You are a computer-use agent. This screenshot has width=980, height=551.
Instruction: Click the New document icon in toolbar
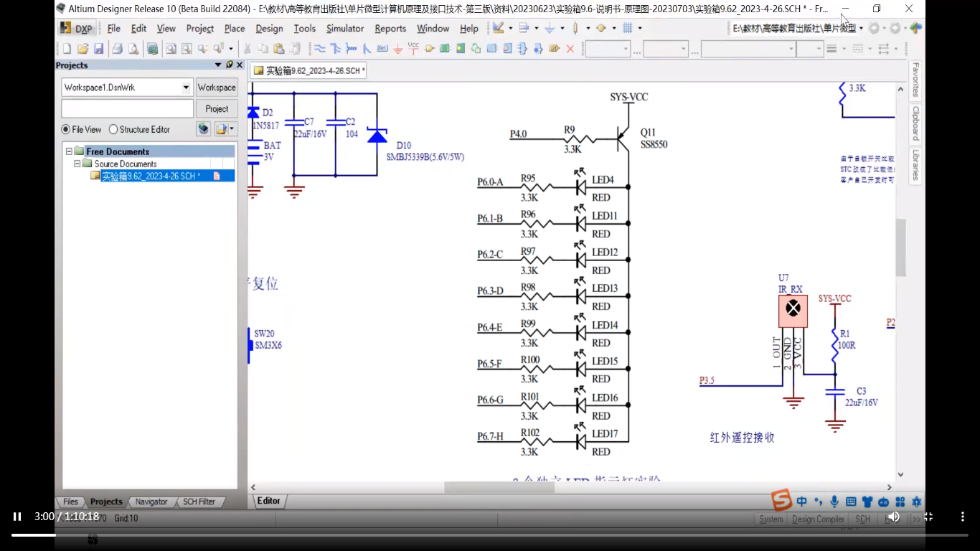point(67,49)
